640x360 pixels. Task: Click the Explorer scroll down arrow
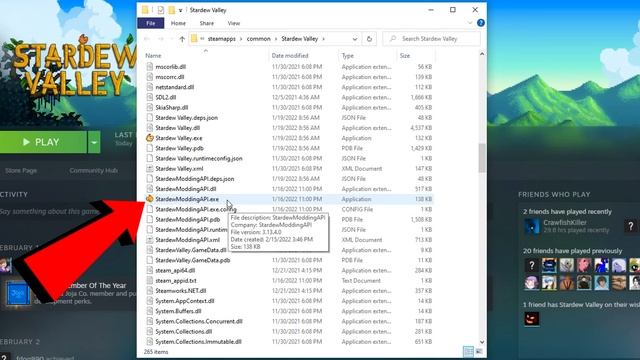(482, 342)
